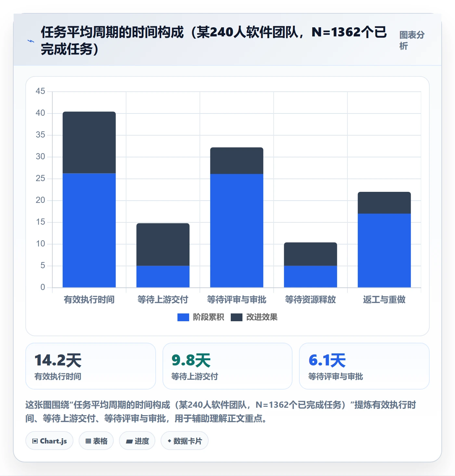Select the 表格 tag chip
455x476 pixels.
tap(96, 441)
